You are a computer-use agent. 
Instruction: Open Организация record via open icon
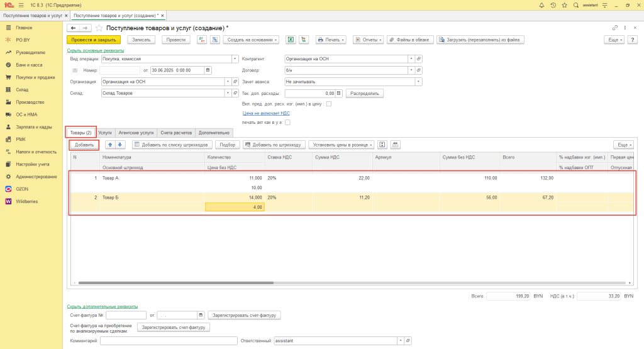click(x=235, y=82)
